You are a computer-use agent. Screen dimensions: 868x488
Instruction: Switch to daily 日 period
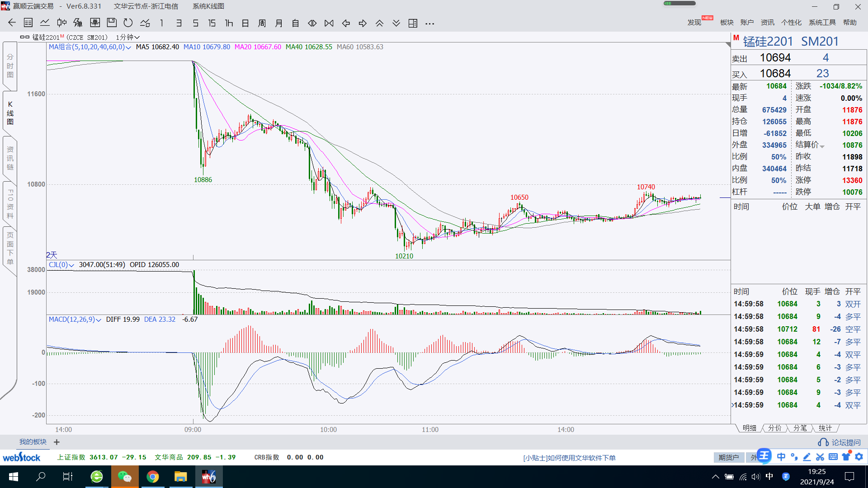tap(245, 23)
